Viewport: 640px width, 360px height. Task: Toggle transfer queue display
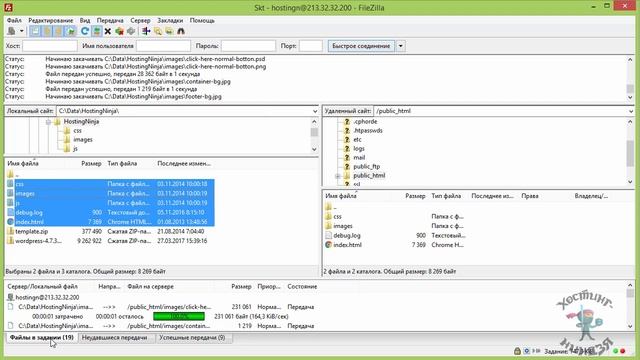click(71, 31)
